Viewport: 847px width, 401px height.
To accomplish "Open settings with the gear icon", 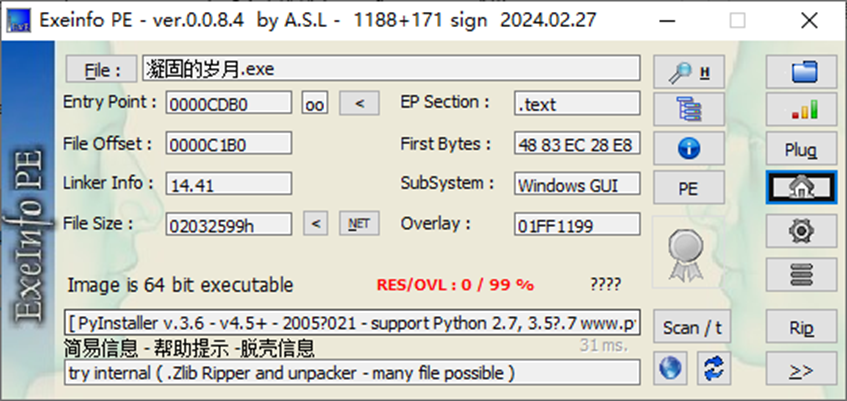I will pos(802,229).
